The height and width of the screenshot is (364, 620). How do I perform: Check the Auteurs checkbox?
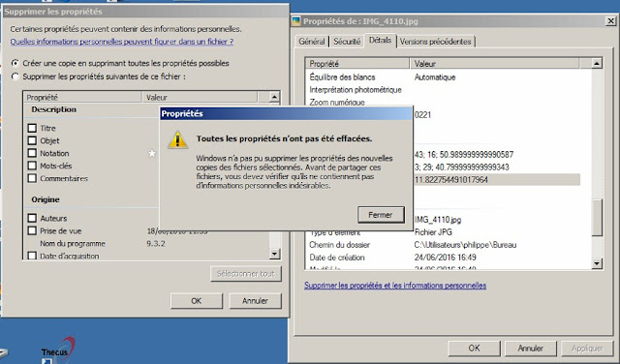pos(32,218)
